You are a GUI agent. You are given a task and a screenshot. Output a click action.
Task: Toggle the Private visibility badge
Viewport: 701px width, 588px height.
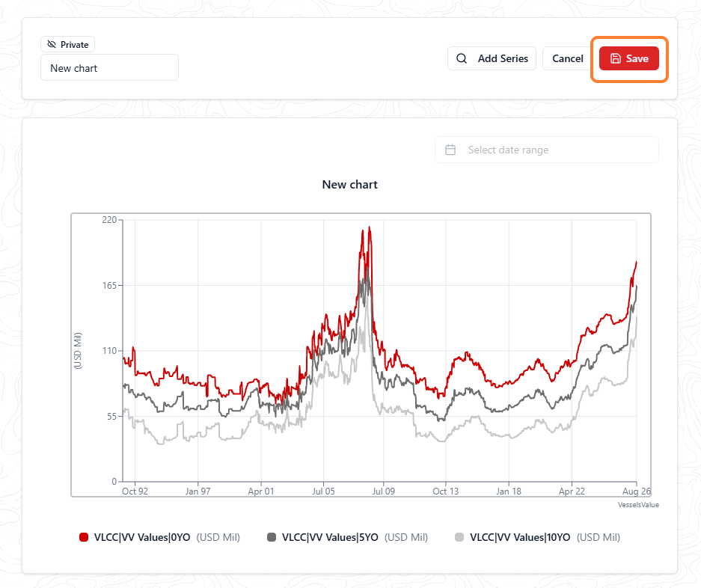pyautogui.click(x=67, y=44)
